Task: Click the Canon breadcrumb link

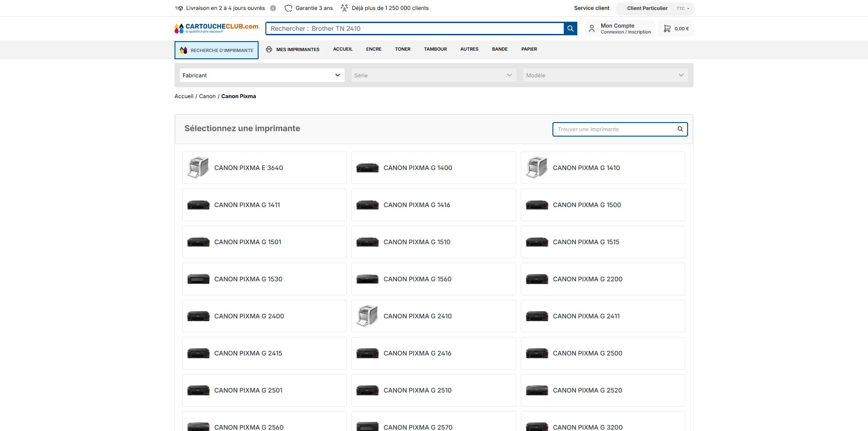Action: pos(207,96)
